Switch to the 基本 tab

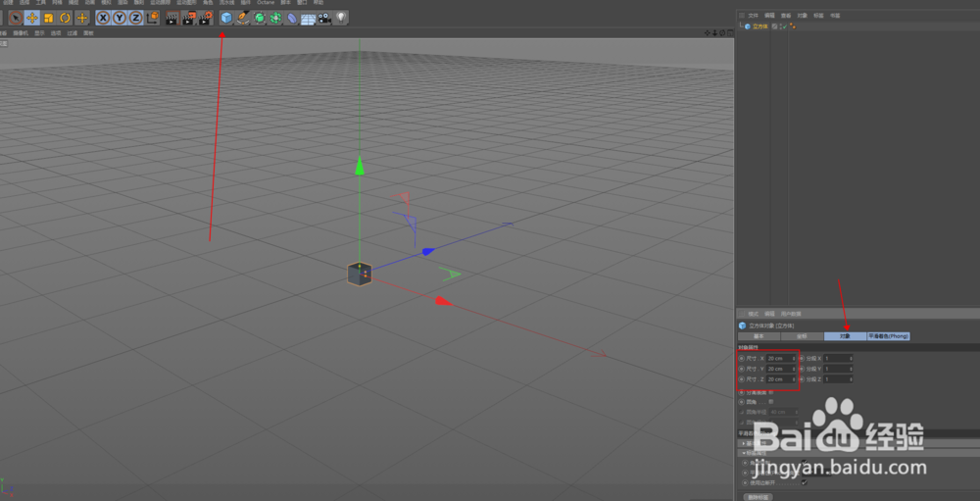pos(759,336)
